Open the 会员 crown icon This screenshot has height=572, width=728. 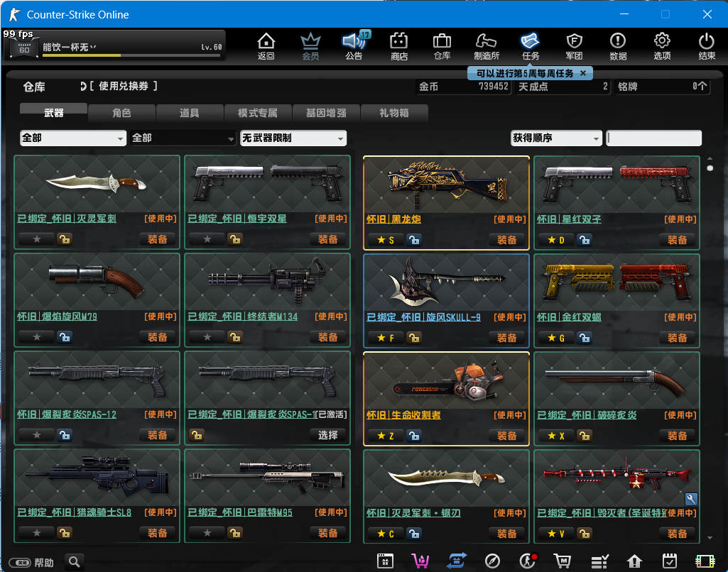[310, 46]
